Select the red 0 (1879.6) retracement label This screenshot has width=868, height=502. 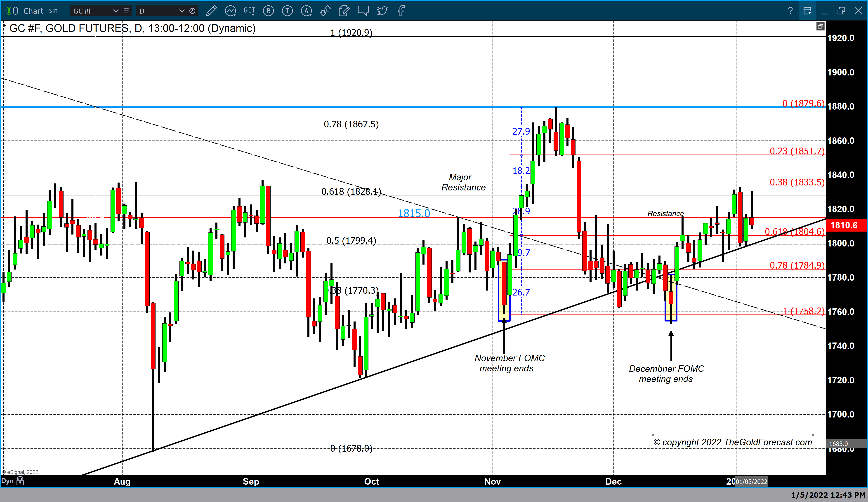tap(803, 103)
